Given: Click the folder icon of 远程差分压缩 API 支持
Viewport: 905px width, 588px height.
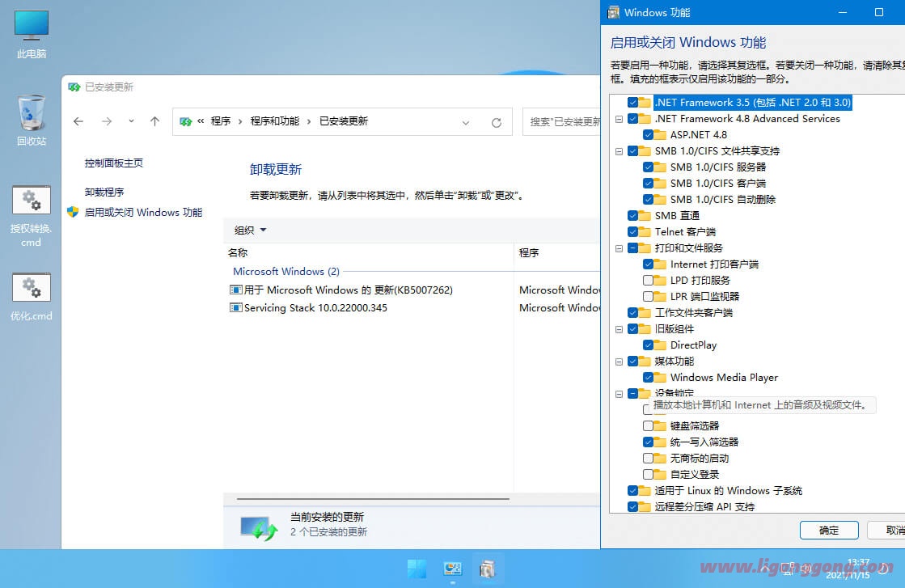Looking at the screenshot, I should click(x=644, y=506).
